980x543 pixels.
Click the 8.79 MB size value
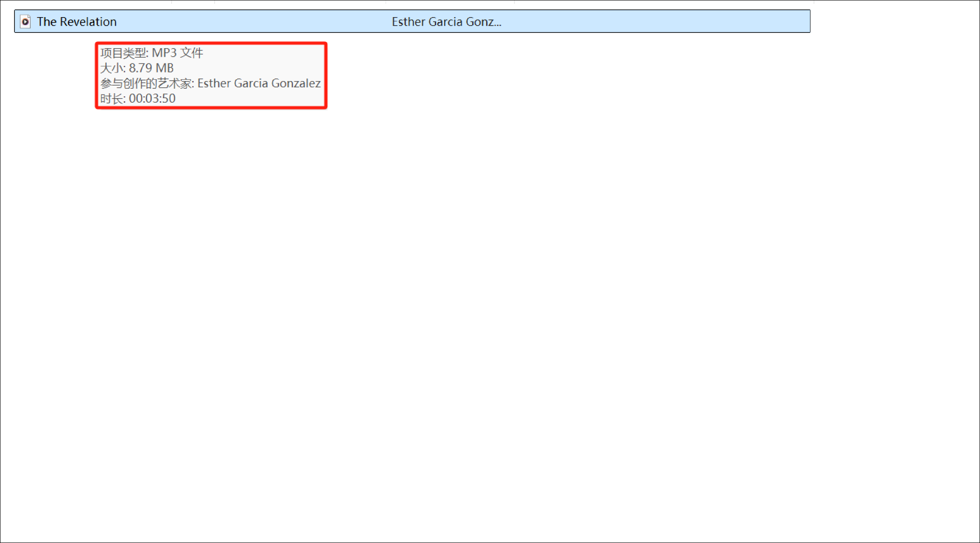click(x=151, y=68)
